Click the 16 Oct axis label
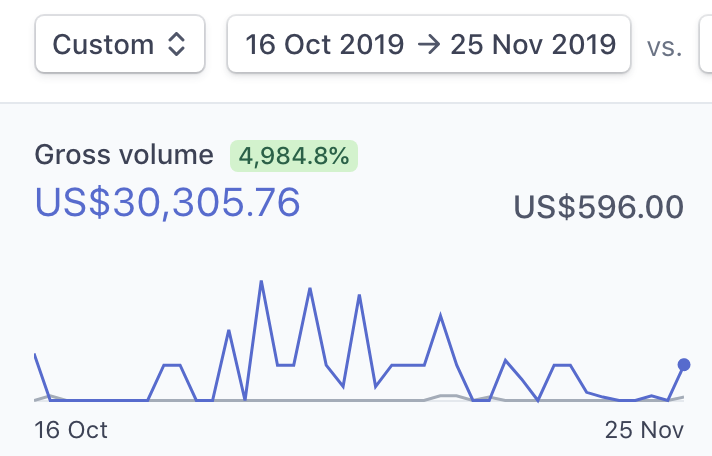Screen dimensions: 712x456 pyautogui.click(x=71, y=430)
